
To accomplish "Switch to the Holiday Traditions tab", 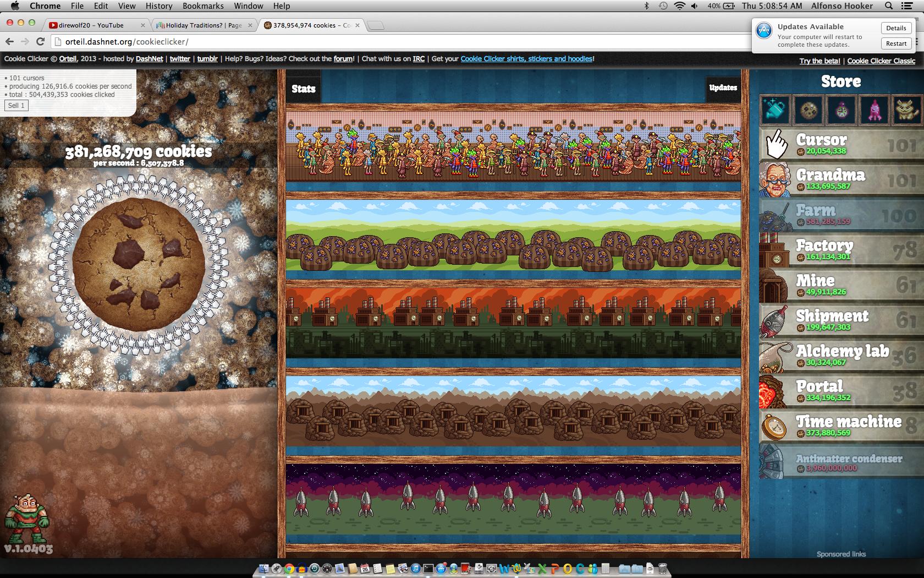I will pyautogui.click(x=204, y=25).
